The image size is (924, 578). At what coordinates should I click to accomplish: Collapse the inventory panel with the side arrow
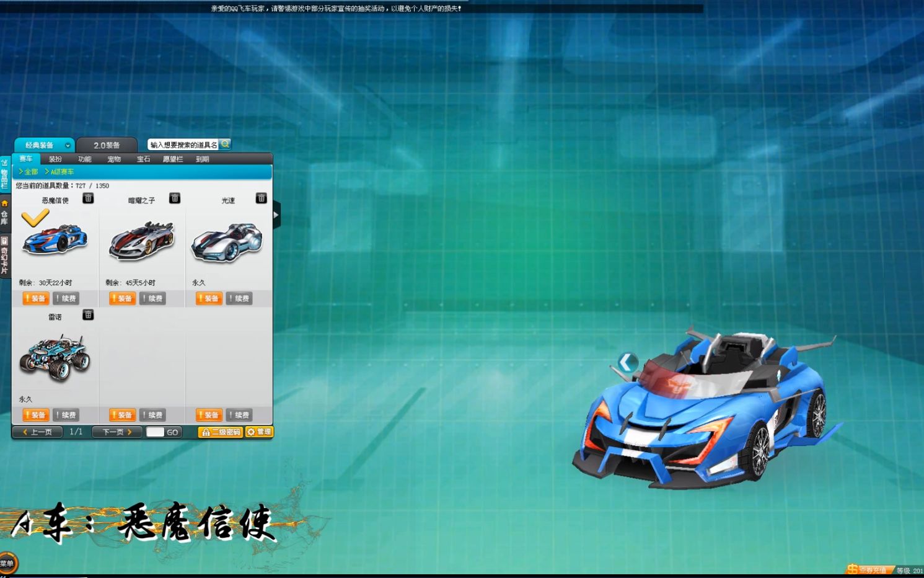click(x=276, y=215)
